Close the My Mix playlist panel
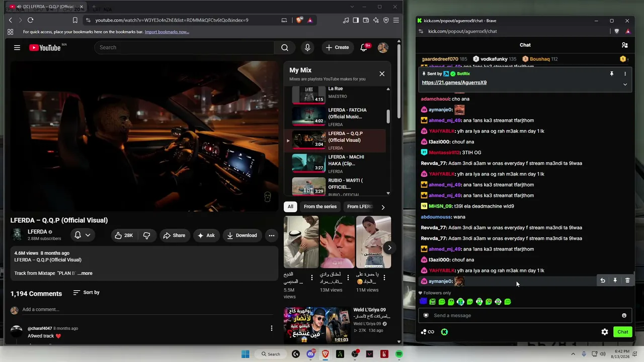Image resolution: width=644 pixels, height=362 pixels. (382, 74)
